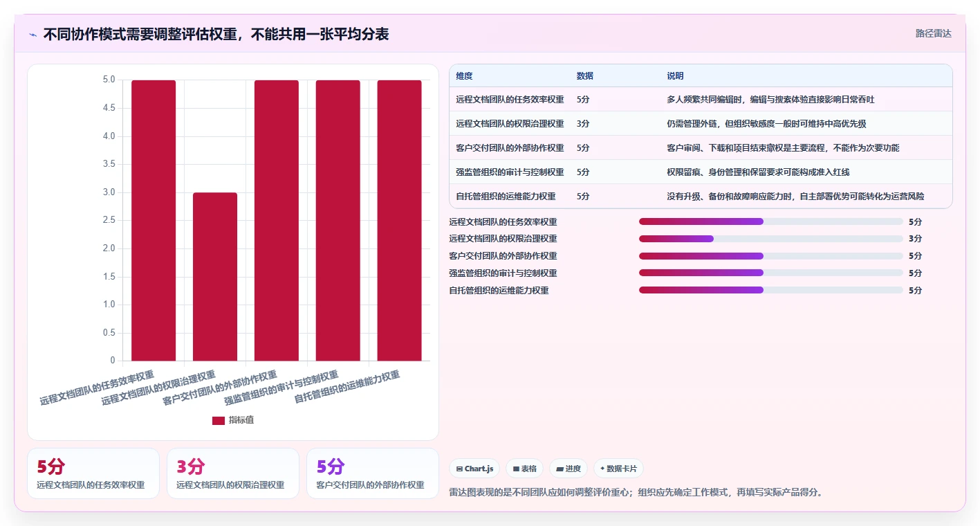Open the 5分 card for 远程文档团队的任务效率权重
The width and height of the screenshot is (980, 526).
(93, 473)
